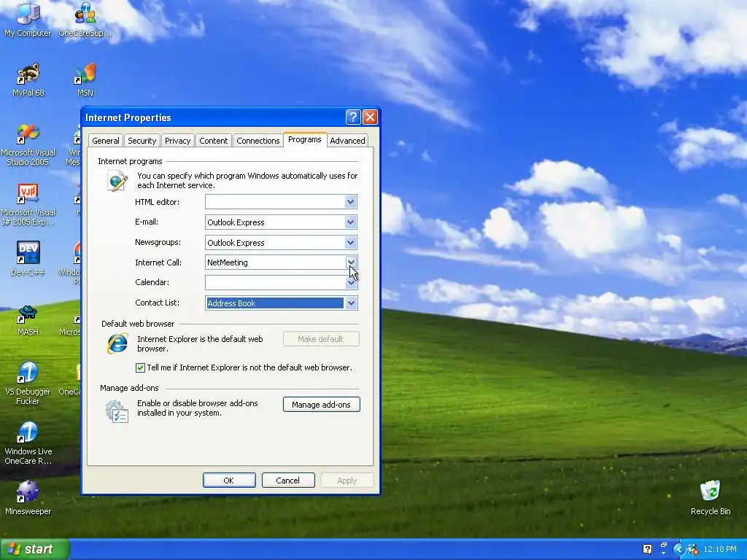Switch to the Security tab
Screen dimensions: 747x560
tap(142, 141)
